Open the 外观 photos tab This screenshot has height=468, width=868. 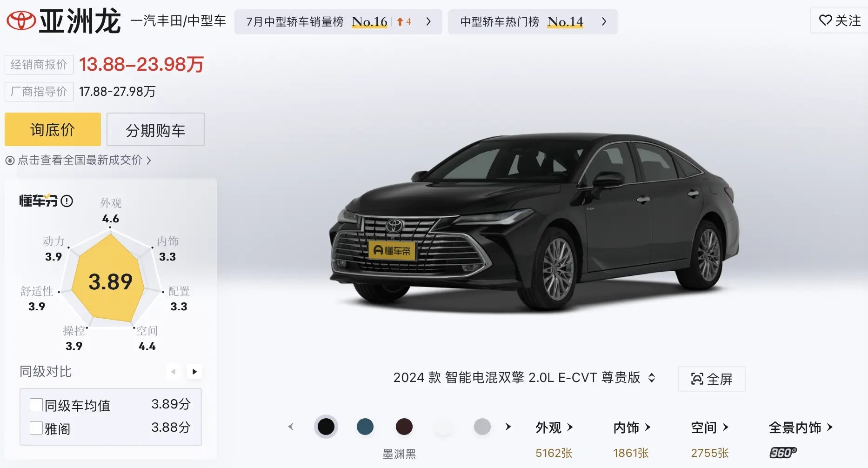554,428
